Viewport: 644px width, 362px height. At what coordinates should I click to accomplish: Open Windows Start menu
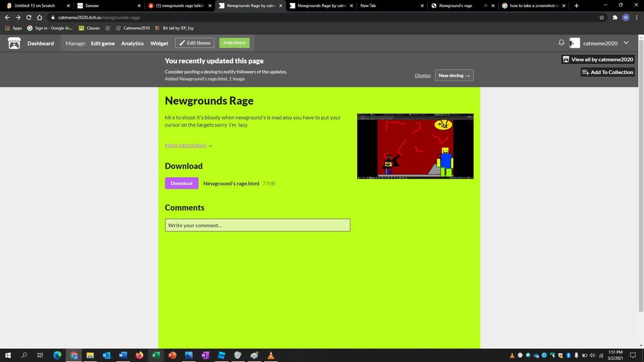8,355
